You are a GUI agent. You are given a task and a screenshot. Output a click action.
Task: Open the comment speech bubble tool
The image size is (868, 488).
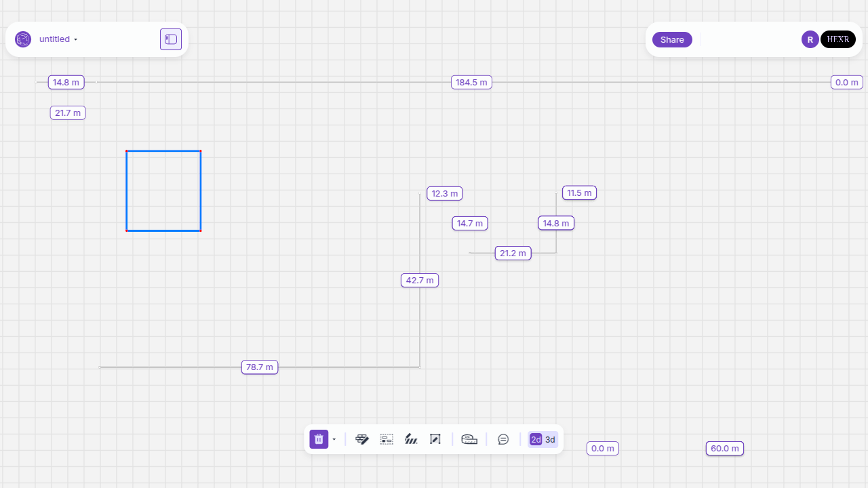tap(503, 439)
